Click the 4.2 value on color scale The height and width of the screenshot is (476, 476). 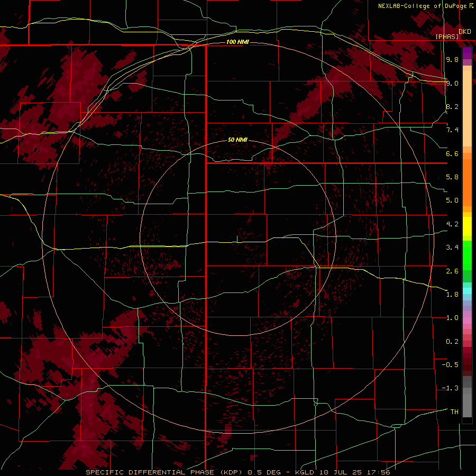coord(452,224)
